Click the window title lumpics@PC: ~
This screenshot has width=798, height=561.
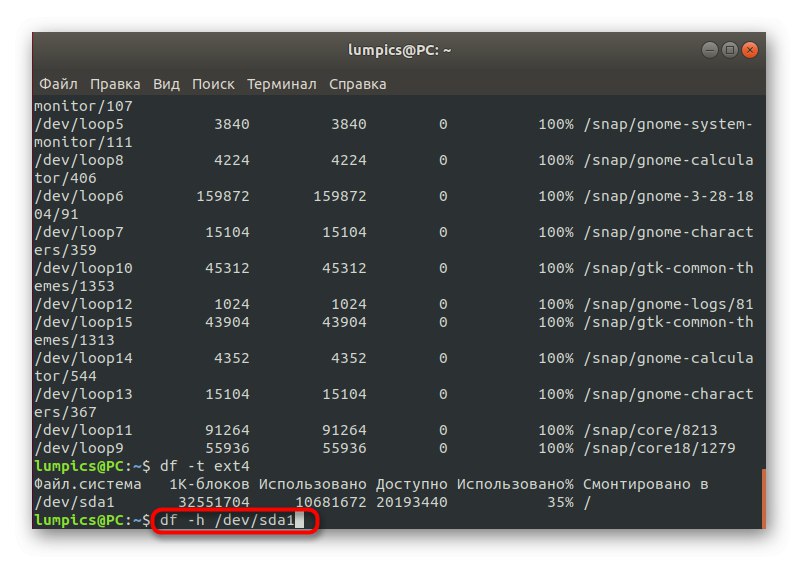(400, 50)
